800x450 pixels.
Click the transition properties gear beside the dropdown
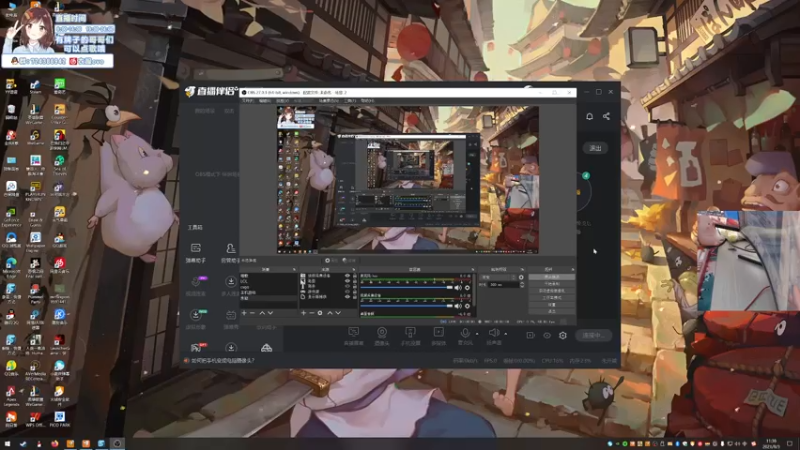click(x=521, y=277)
